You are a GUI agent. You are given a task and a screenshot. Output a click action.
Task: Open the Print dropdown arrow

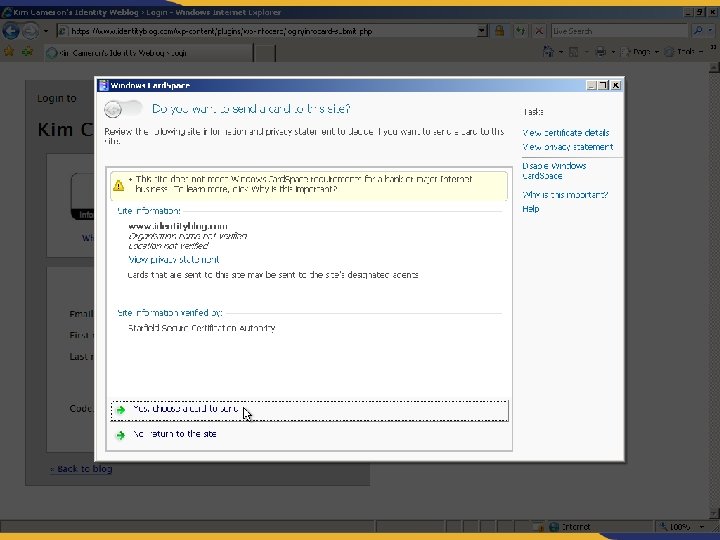[613, 52]
